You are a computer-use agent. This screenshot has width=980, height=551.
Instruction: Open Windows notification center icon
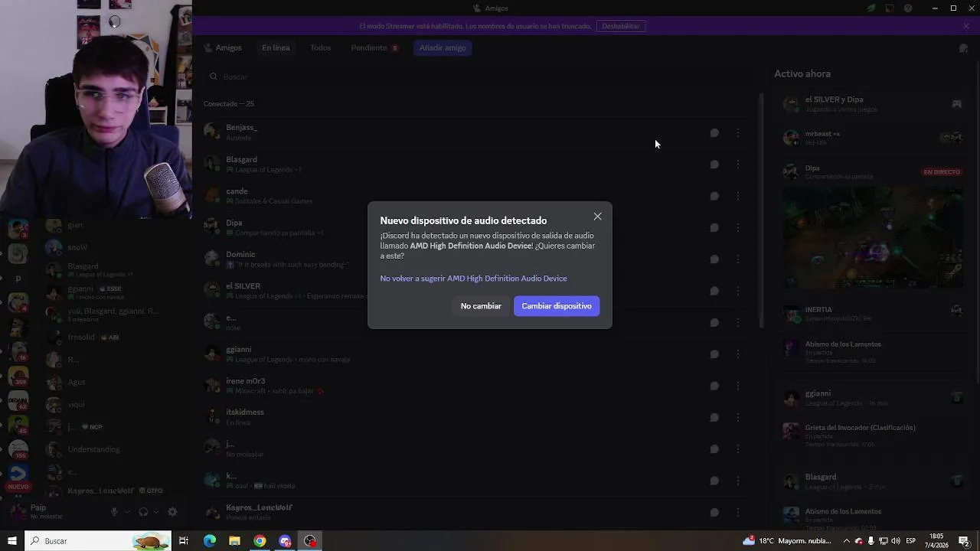(965, 541)
